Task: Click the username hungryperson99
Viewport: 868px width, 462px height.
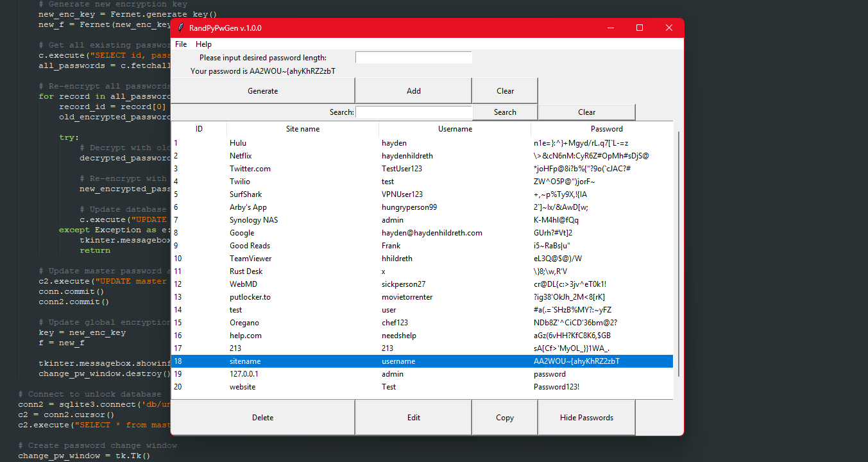Action: (409, 207)
